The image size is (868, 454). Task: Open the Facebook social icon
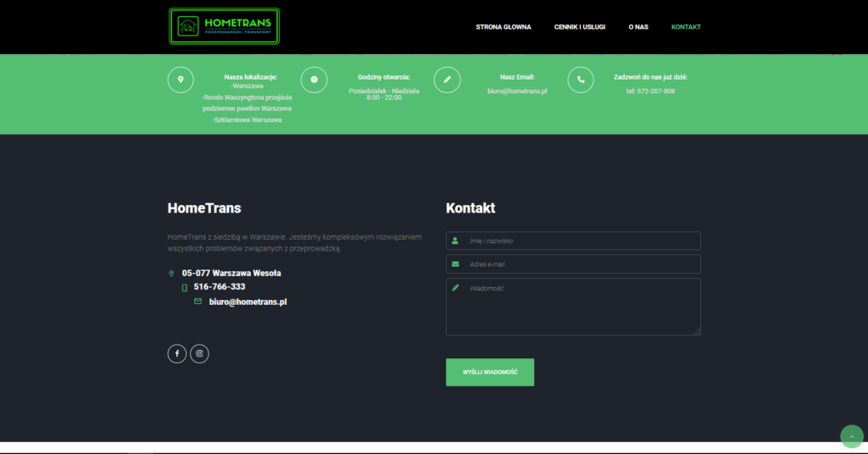pos(176,354)
